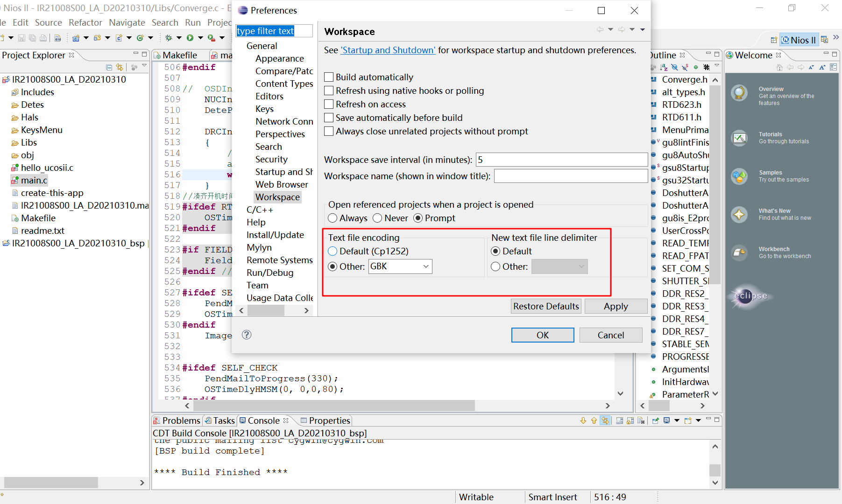The width and height of the screenshot is (842, 504).
Task: Check Refresh using native hooks or polling
Action: pos(329,91)
